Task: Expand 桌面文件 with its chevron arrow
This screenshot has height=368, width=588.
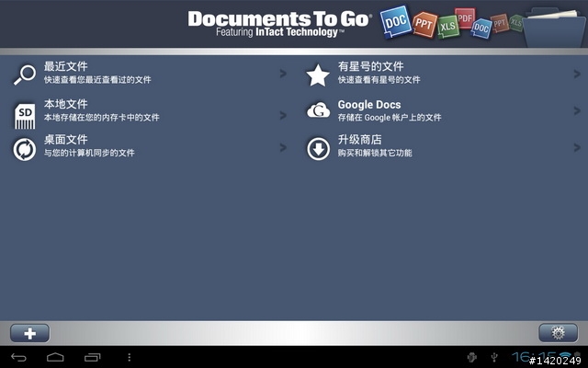Action: (x=283, y=147)
